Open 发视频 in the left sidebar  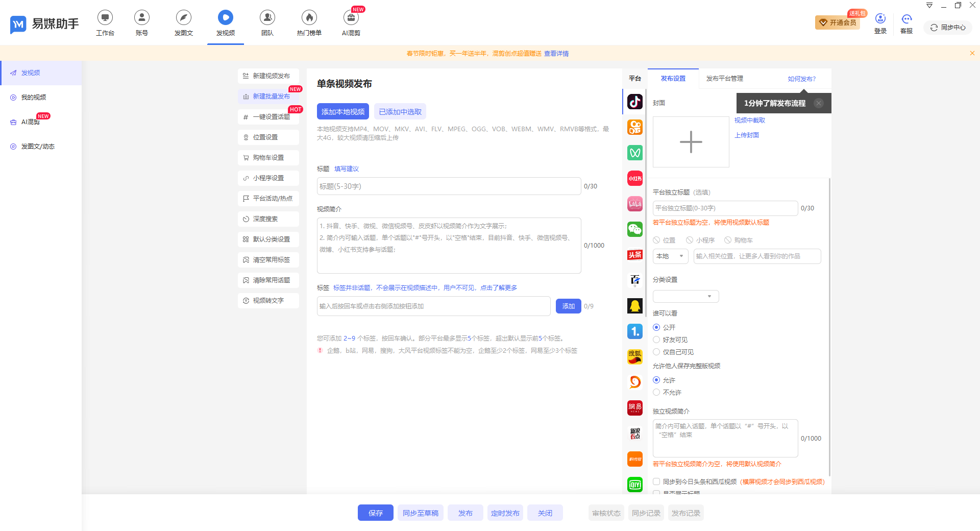tap(31, 73)
